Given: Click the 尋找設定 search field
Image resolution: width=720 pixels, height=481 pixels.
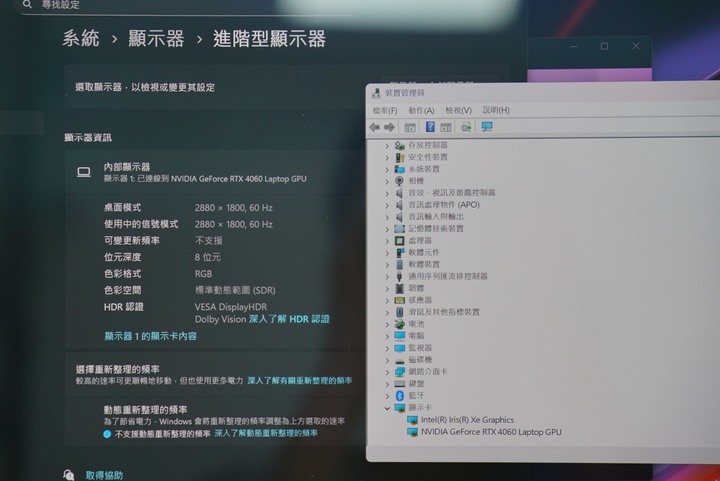Looking at the screenshot, I should (184, 6).
